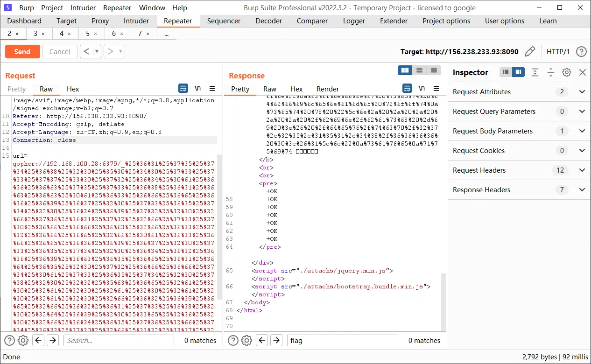The height and width of the screenshot is (364, 591).
Task: Show Response in Render view
Action: 328,89
